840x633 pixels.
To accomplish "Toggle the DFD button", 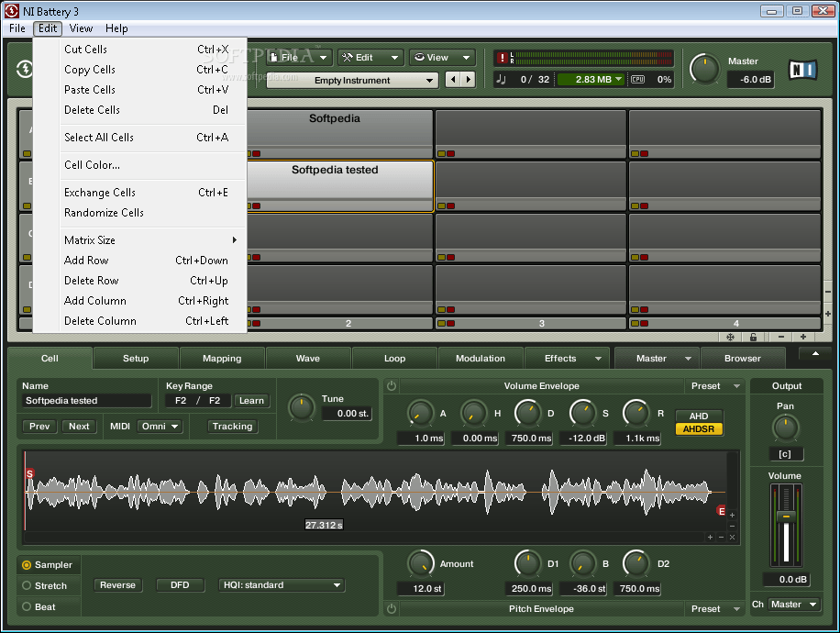I will 180,585.
